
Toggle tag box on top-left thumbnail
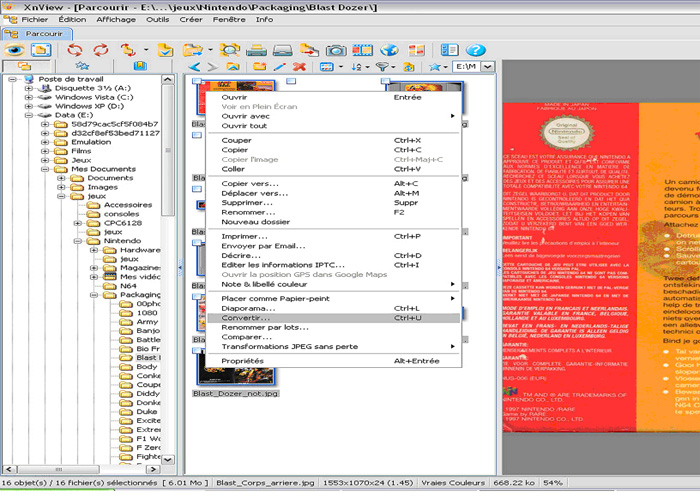[197, 81]
